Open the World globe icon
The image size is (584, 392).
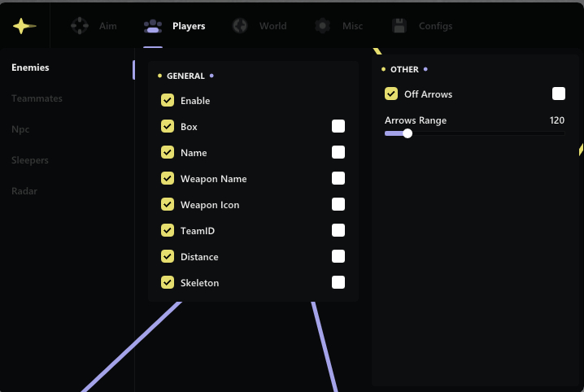[240, 26]
